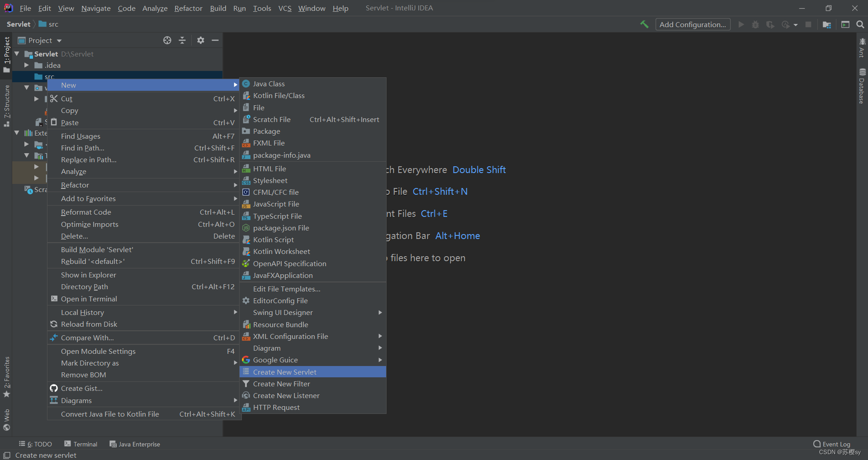Click the Reload from Disk refresh icon
This screenshot has height=460, width=868.
pos(54,324)
